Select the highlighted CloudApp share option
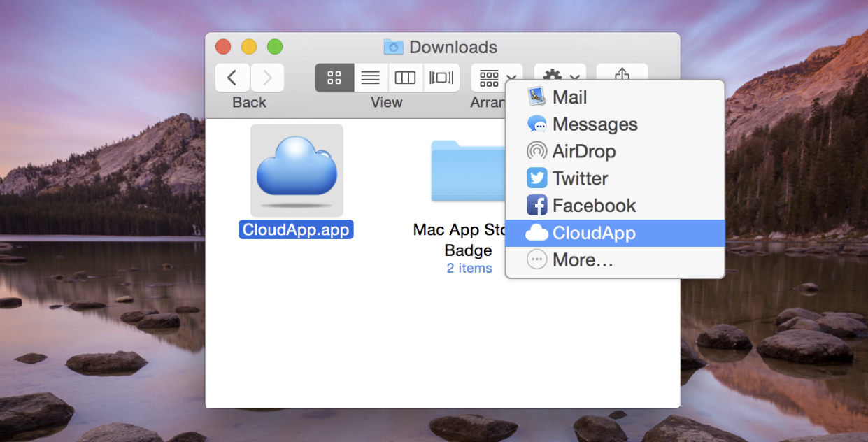 click(x=615, y=233)
